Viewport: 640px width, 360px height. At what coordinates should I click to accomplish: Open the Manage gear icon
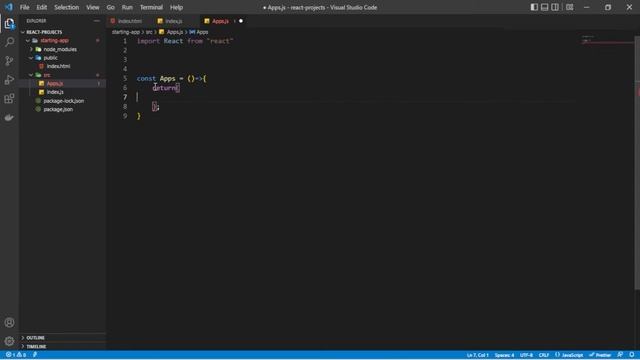pyautogui.click(x=9, y=341)
